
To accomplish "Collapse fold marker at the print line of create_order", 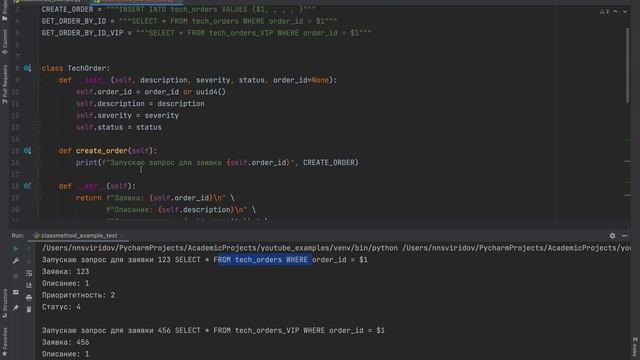I will click(38, 162).
